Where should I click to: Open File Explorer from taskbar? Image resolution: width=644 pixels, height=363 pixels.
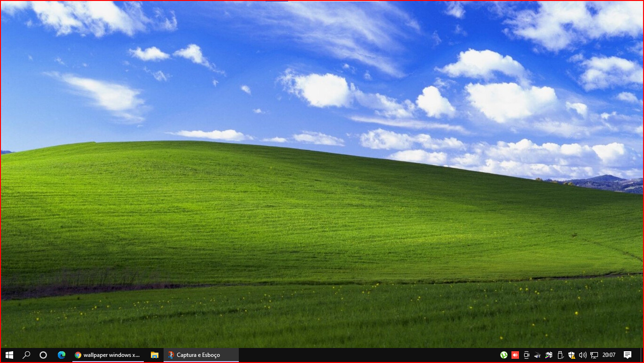pyautogui.click(x=154, y=355)
